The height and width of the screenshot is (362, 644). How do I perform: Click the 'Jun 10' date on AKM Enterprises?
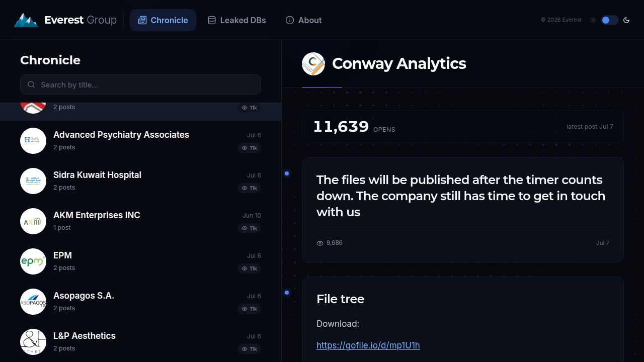(252, 216)
